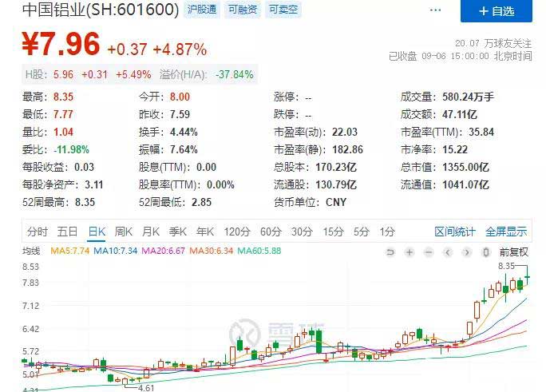Click the 流通值 value 1041.07亿

(465, 184)
